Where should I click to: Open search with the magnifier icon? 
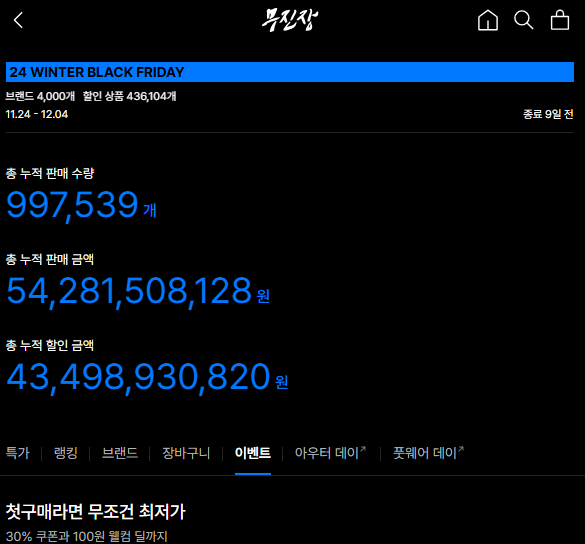point(523,20)
